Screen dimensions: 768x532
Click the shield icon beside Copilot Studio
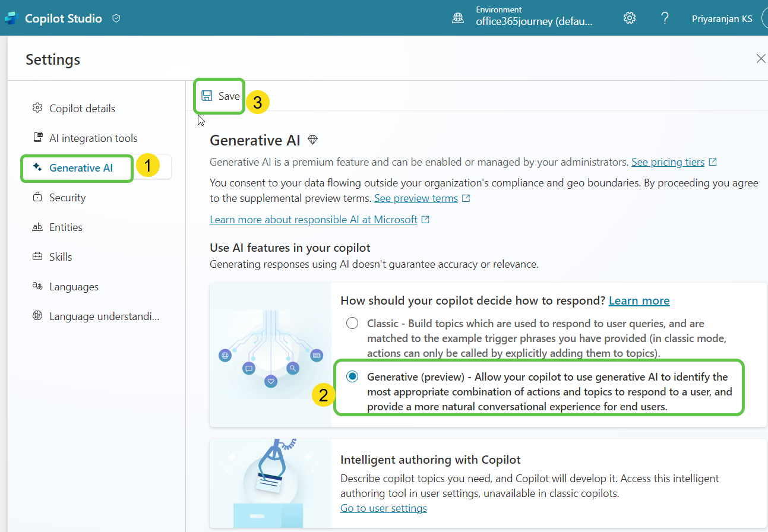(116, 18)
